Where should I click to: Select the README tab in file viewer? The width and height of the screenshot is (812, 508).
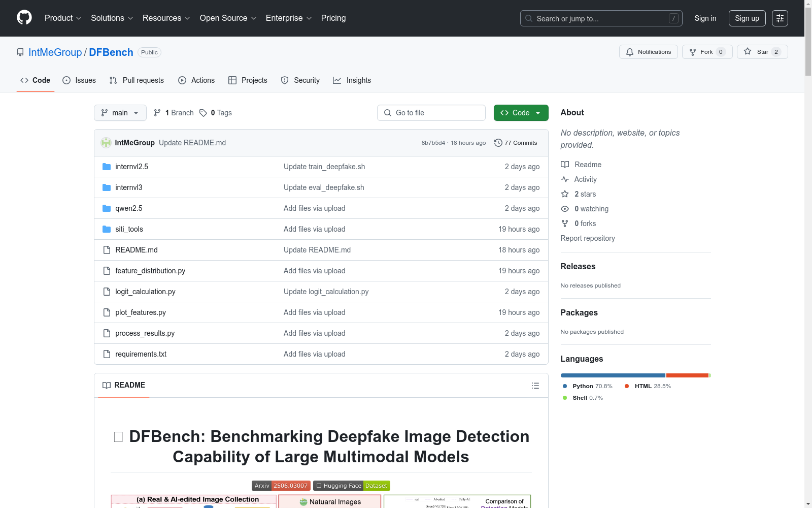[124, 385]
